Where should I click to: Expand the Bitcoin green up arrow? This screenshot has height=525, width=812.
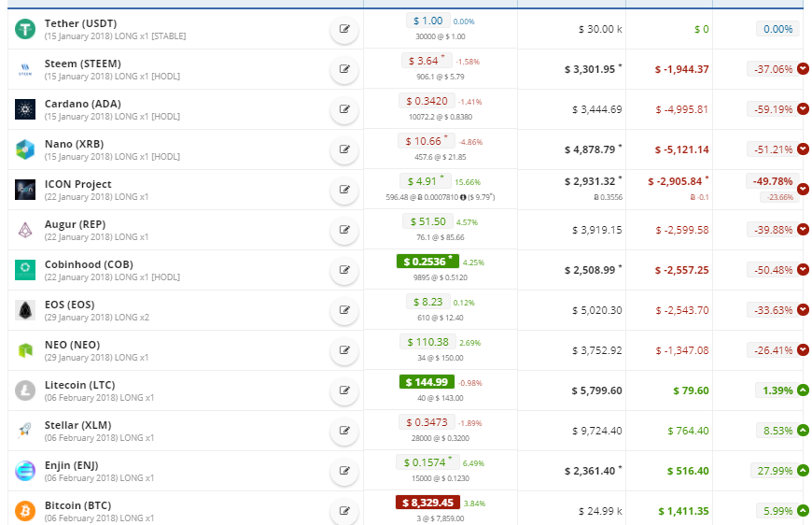point(803,510)
